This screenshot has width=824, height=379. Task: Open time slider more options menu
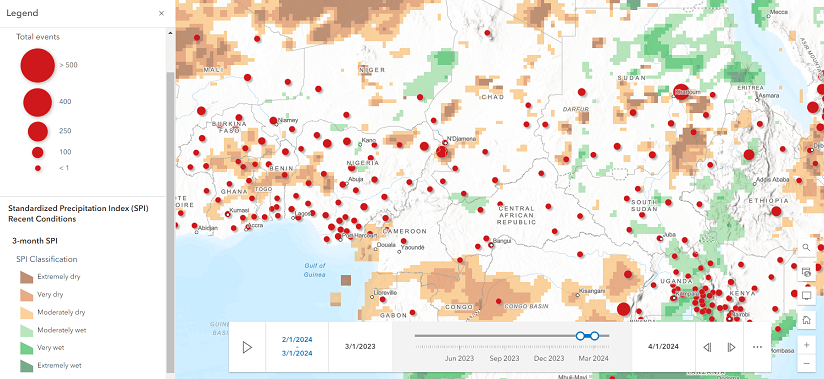coord(757,347)
